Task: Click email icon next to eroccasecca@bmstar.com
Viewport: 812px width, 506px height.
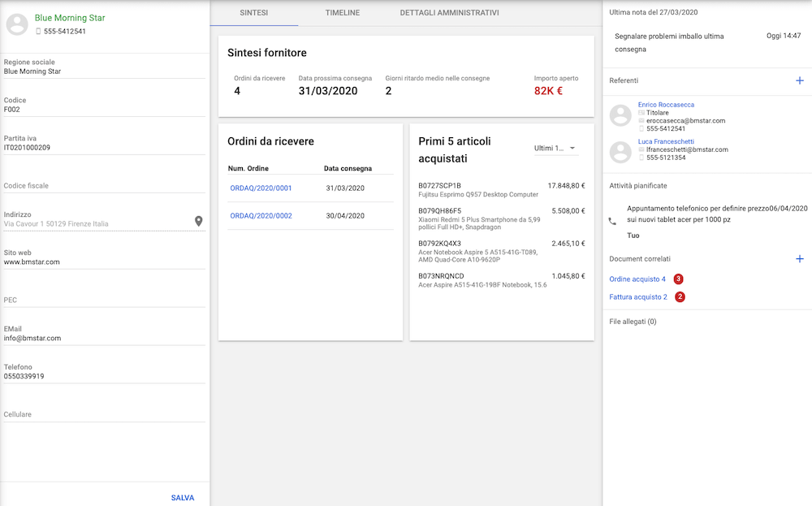Action: click(x=641, y=121)
